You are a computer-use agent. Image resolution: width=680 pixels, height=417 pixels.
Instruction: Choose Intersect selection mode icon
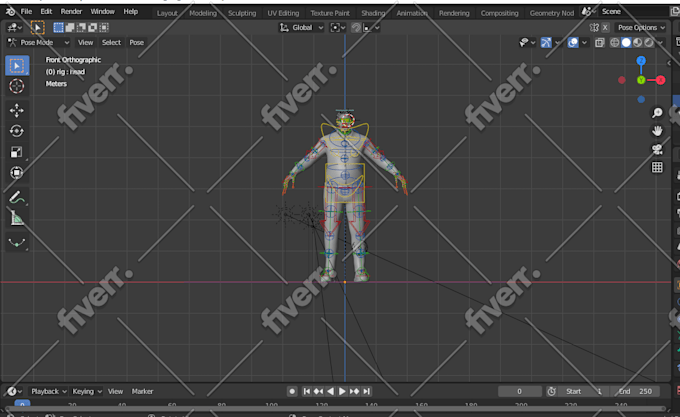click(104, 28)
